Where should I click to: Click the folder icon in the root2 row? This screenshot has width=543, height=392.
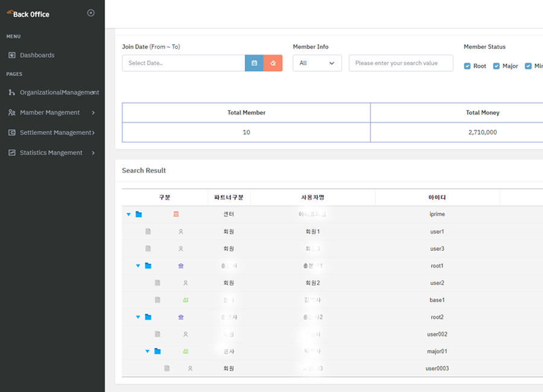[x=148, y=317]
